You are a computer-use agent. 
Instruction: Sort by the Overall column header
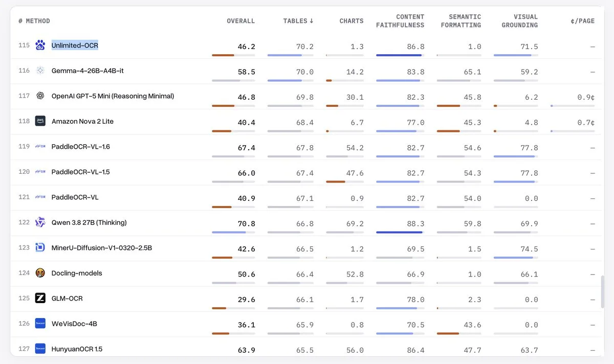[x=240, y=21]
